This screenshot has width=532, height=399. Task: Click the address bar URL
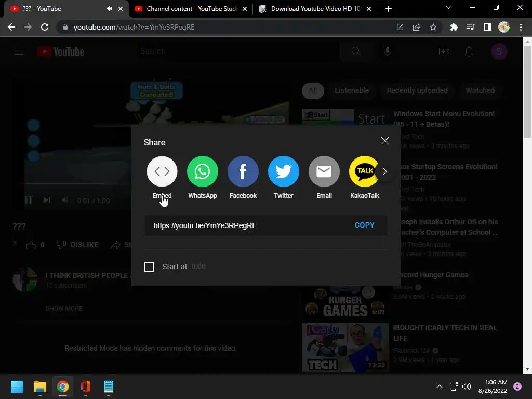pyautogui.click(x=134, y=27)
